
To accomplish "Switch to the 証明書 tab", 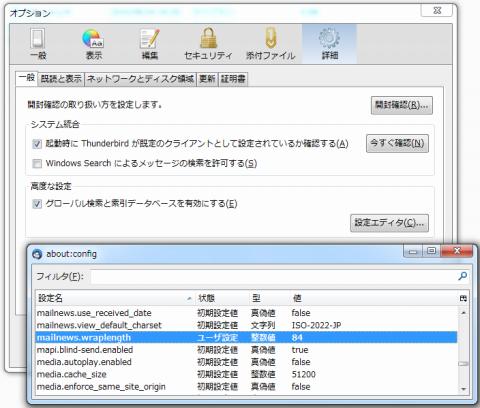I will pyautogui.click(x=233, y=79).
